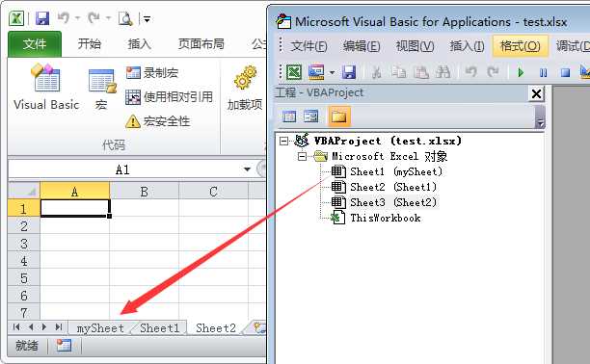Click Redo icon in VBA toolbar
590x364 pixels.
(x=493, y=71)
